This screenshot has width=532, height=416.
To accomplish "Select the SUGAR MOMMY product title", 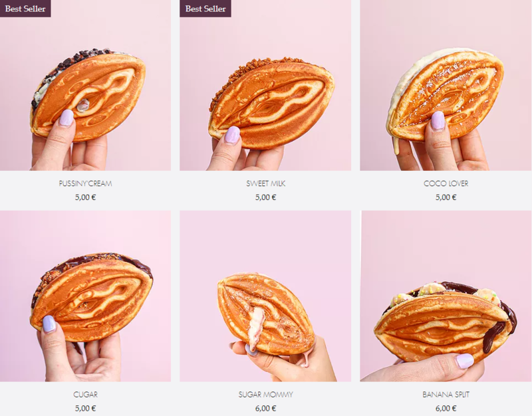I will [265, 394].
